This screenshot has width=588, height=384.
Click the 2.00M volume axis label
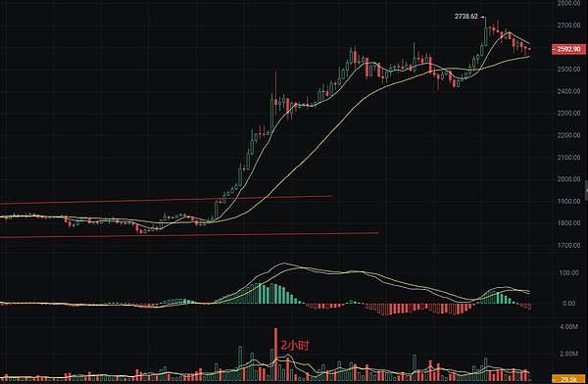[x=568, y=354]
